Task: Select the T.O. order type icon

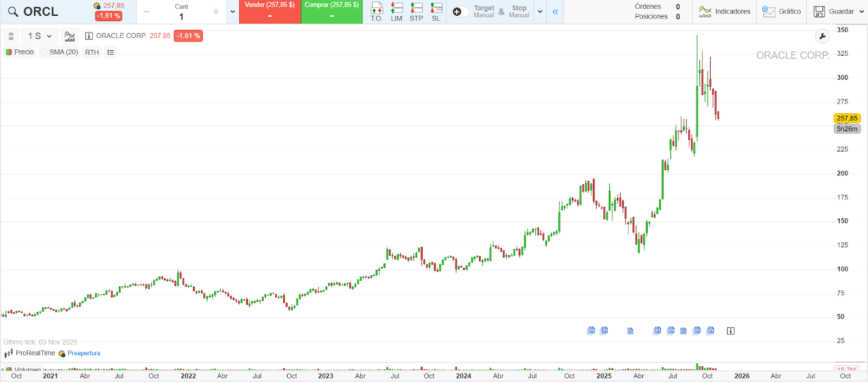Action: point(376,11)
